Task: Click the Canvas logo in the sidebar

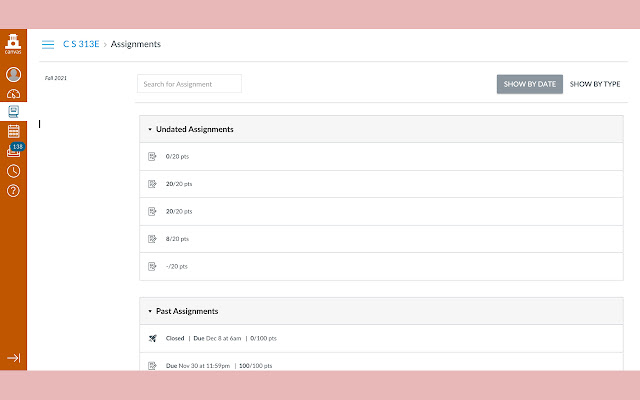Action: point(13,44)
